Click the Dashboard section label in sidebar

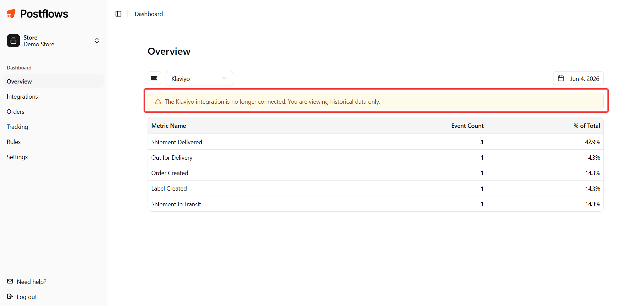click(19, 68)
